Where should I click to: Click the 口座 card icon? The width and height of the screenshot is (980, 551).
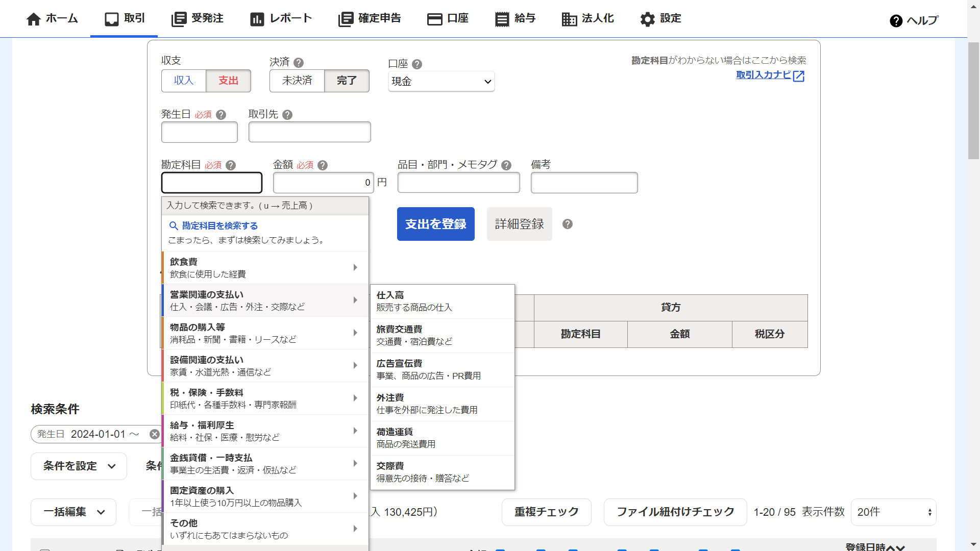[x=434, y=19]
